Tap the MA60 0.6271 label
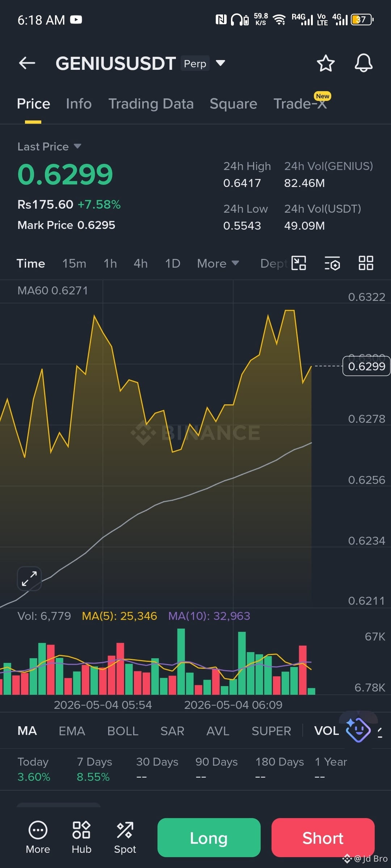Viewport: 391px width, 868px height. tap(52, 290)
